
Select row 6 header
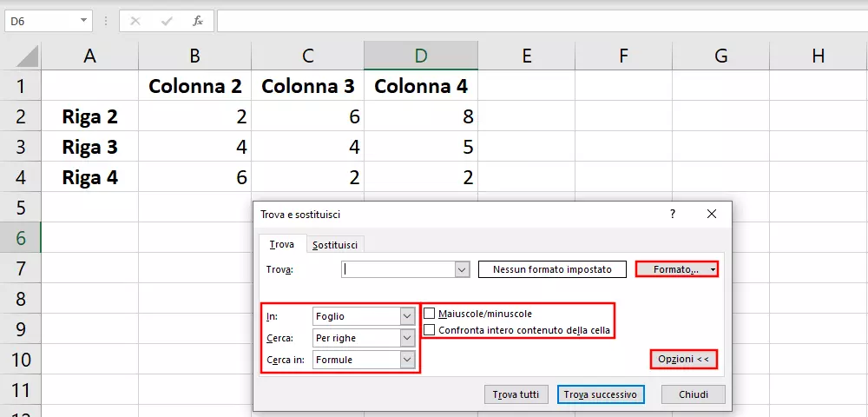click(21, 238)
